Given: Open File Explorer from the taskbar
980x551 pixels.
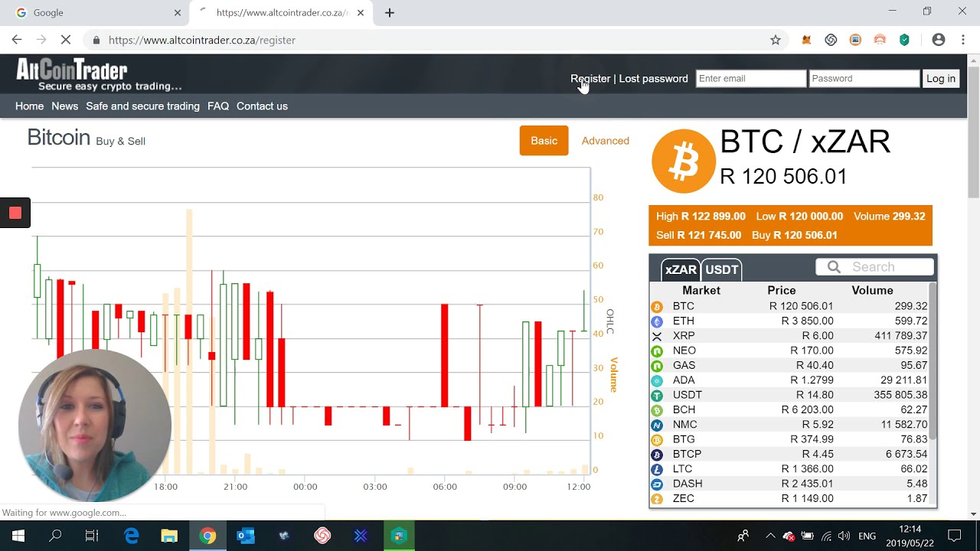Looking at the screenshot, I should pyautogui.click(x=169, y=536).
